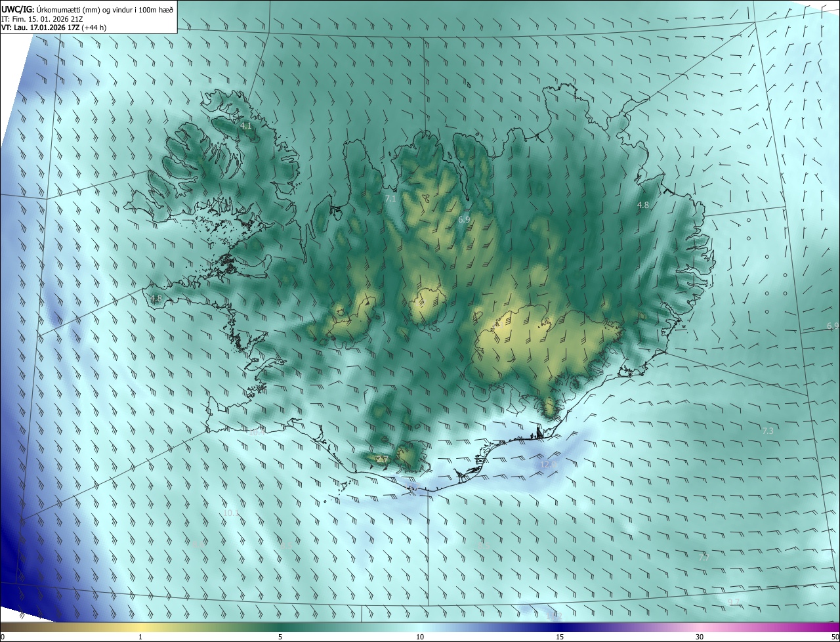Click the 6.9 value at the east map edge
This screenshot has width=840, height=642.
click(x=833, y=326)
